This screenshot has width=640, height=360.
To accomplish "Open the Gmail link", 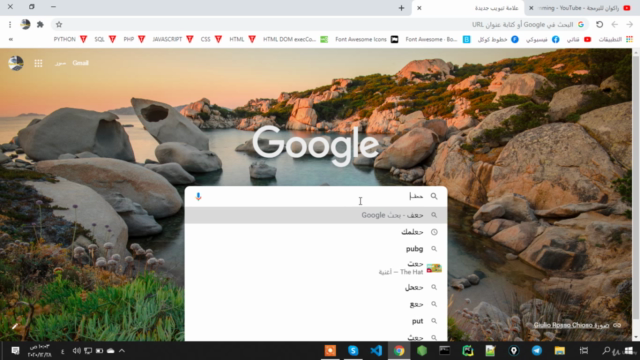I will click(80, 63).
